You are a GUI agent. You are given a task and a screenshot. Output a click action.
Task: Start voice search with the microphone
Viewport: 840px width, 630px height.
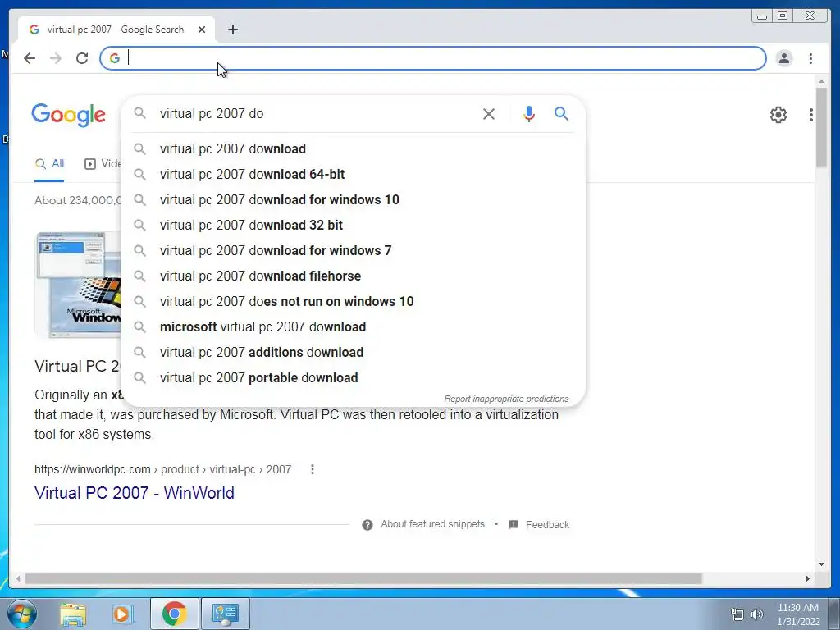point(528,113)
